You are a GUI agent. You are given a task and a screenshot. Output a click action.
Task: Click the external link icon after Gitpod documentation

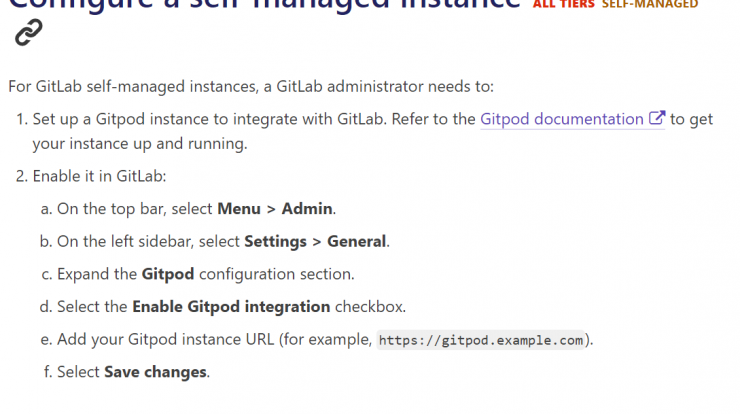pyautogui.click(x=657, y=118)
